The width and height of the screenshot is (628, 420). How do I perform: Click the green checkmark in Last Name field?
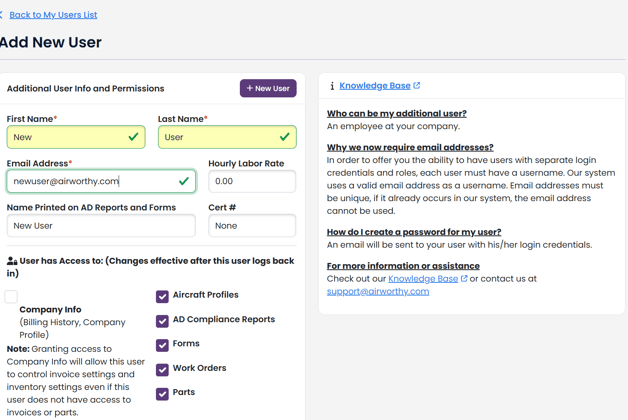tap(285, 137)
